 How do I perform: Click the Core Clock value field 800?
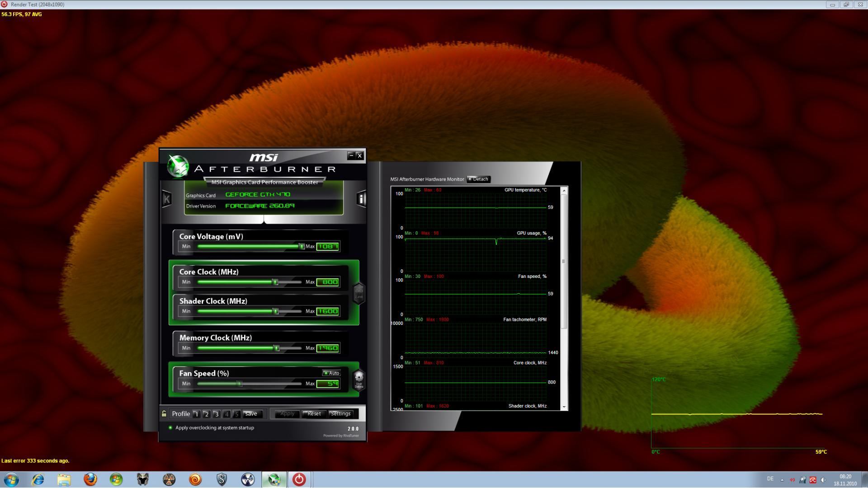coord(328,282)
